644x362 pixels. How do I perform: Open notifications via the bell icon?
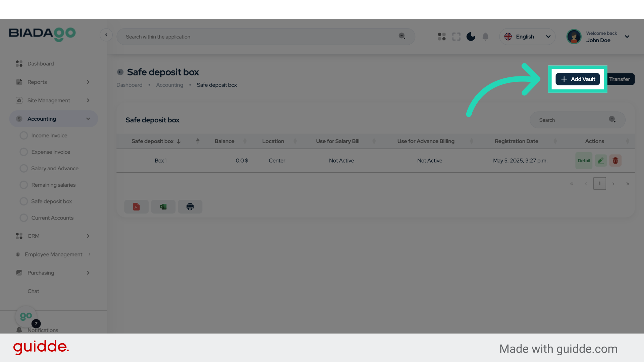pos(485,37)
